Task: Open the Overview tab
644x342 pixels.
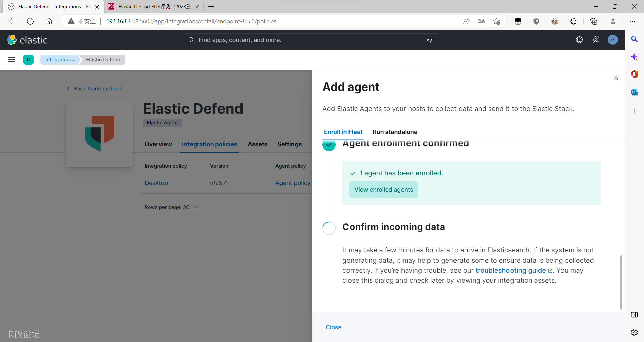Action: coord(158,144)
